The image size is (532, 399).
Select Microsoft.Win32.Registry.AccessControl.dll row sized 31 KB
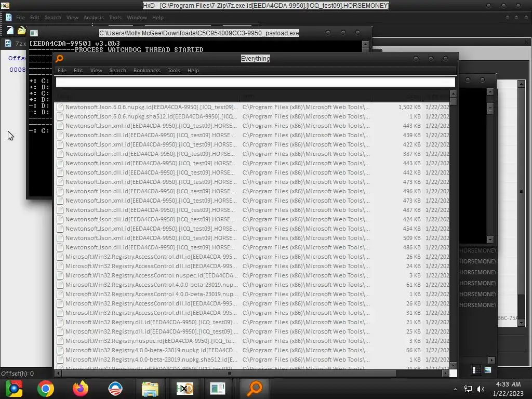[253, 313]
